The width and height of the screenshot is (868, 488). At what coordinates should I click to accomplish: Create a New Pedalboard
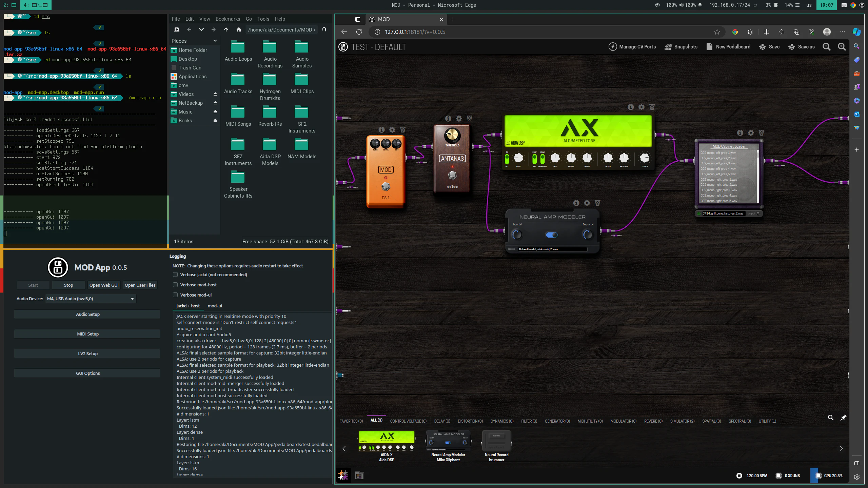point(728,47)
